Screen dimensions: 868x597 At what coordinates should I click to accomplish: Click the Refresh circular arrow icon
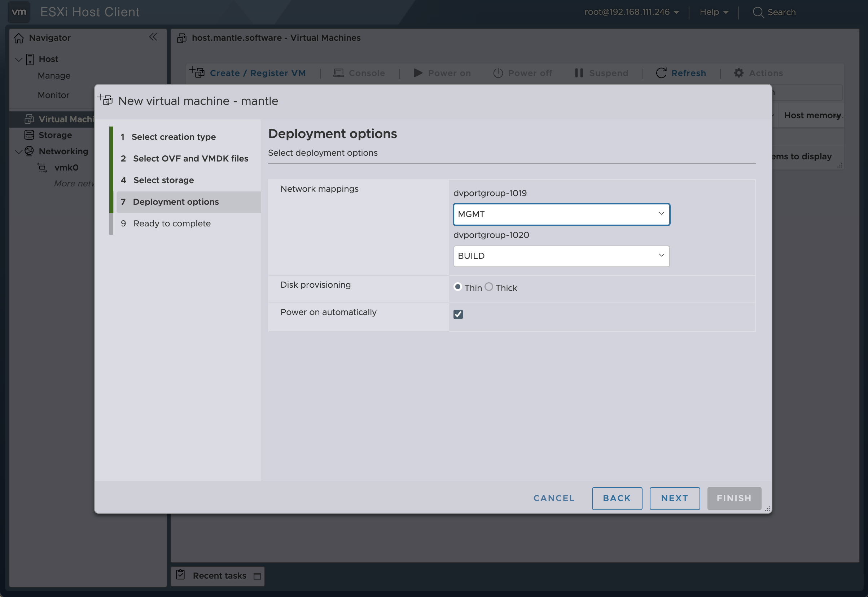point(661,73)
